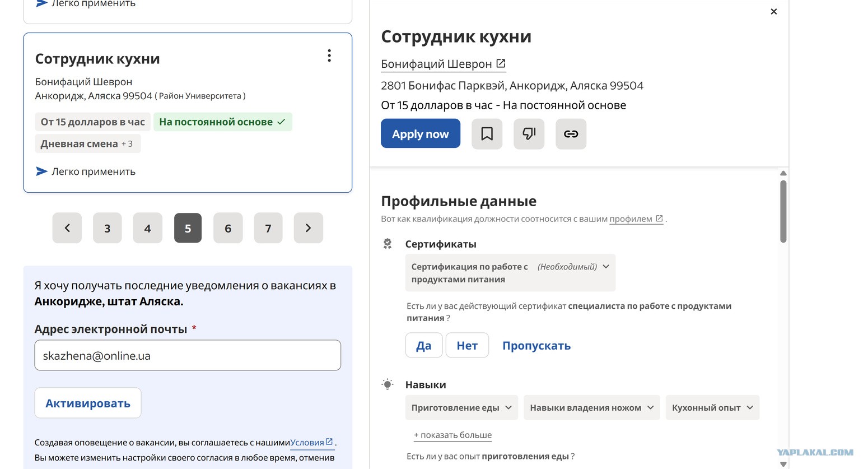The image size is (868, 469).
Task: Open the профилем profile link
Action: (636, 219)
